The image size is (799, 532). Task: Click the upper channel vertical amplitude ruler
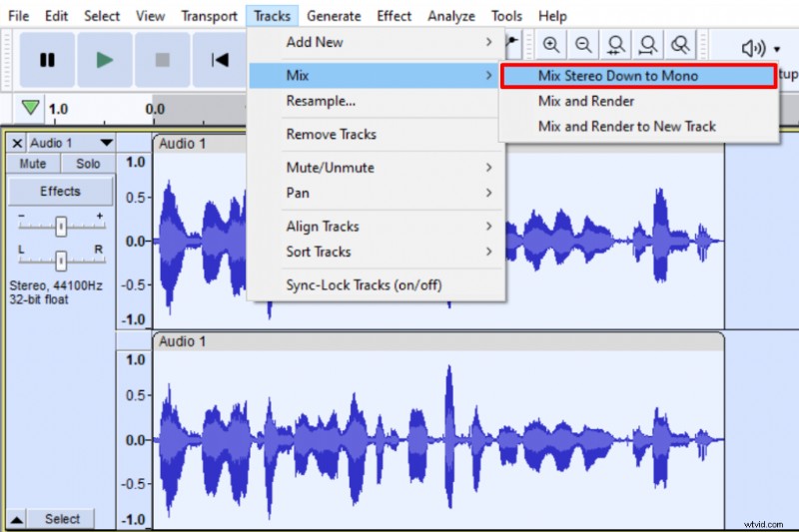134,241
